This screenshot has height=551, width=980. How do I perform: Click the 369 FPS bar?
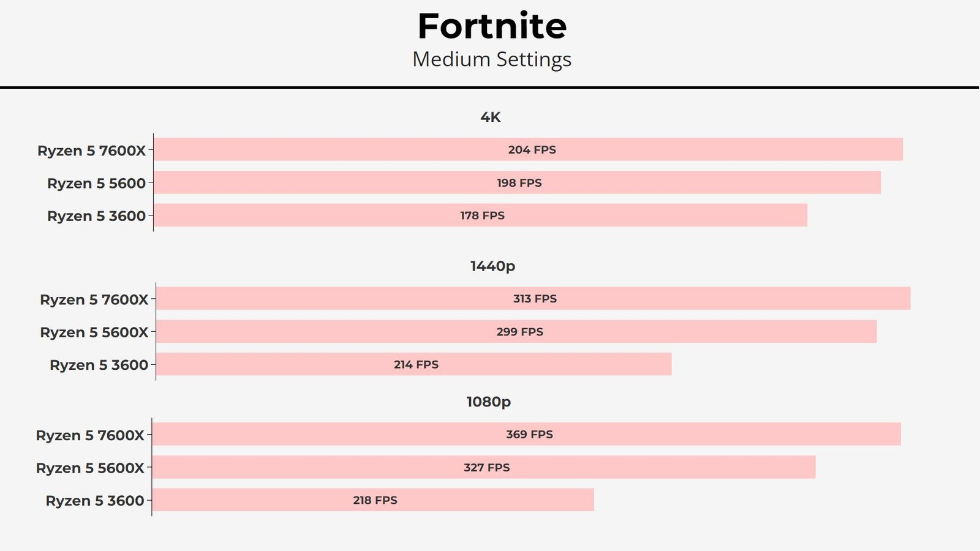pyautogui.click(x=527, y=434)
